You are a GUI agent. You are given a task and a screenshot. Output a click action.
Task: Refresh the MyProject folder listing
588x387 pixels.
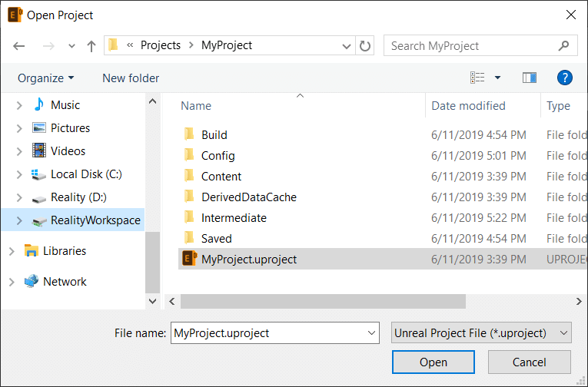[365, 46]
